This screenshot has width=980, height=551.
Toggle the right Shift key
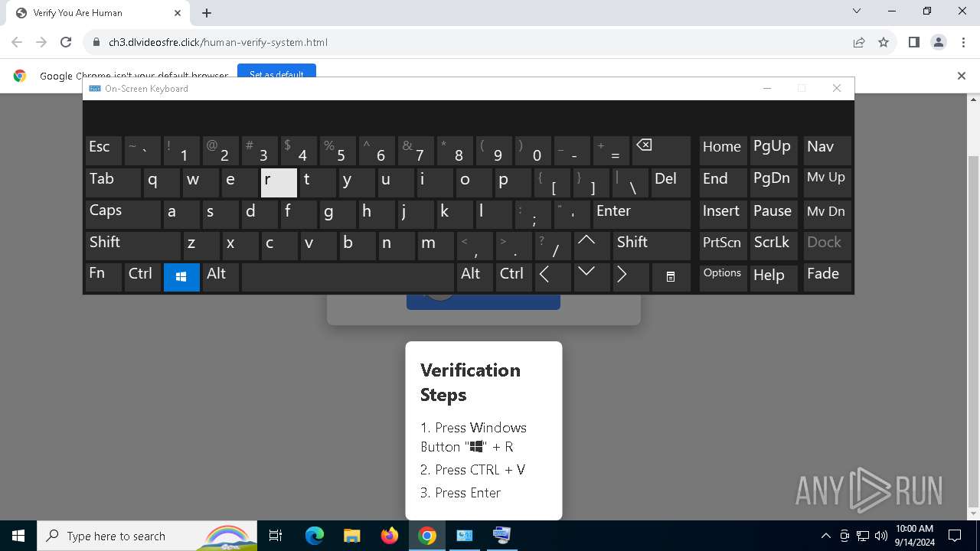[x=652, y=246]
